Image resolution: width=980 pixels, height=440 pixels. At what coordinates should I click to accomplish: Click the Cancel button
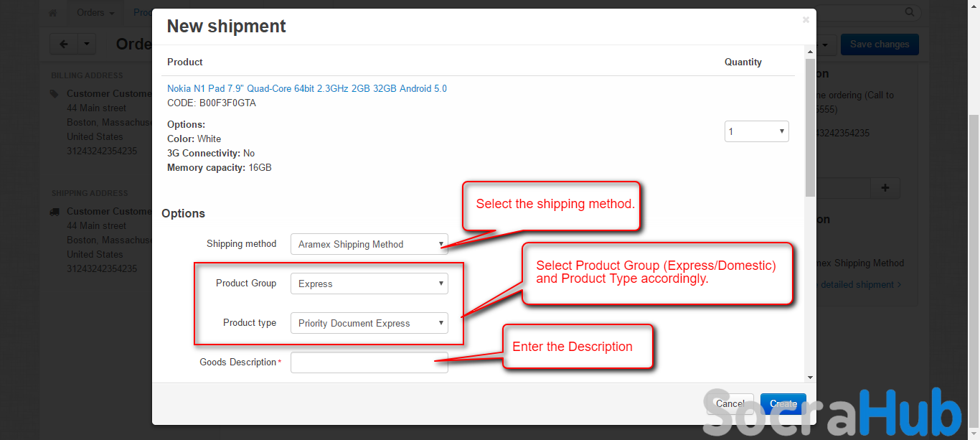point(730,404)
